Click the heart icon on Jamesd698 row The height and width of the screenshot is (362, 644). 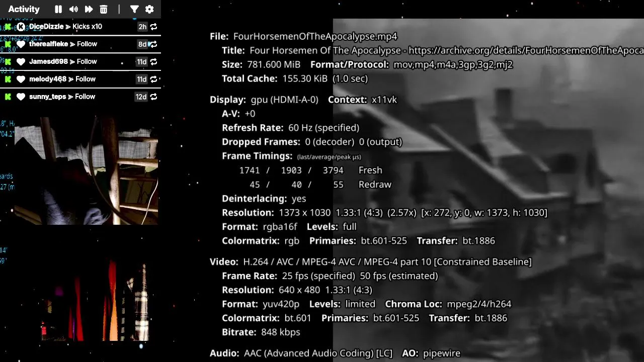(x=21, y=62)
